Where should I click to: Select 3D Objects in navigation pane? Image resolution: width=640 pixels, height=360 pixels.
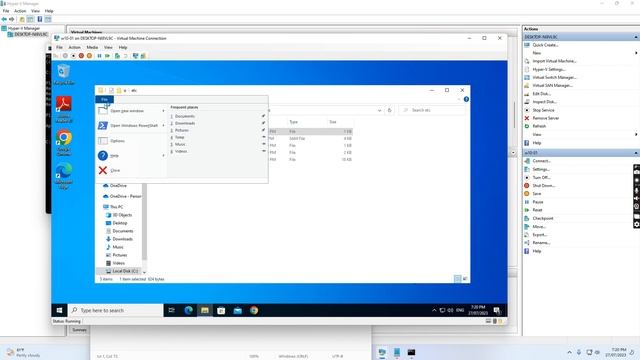pos(122,215)
